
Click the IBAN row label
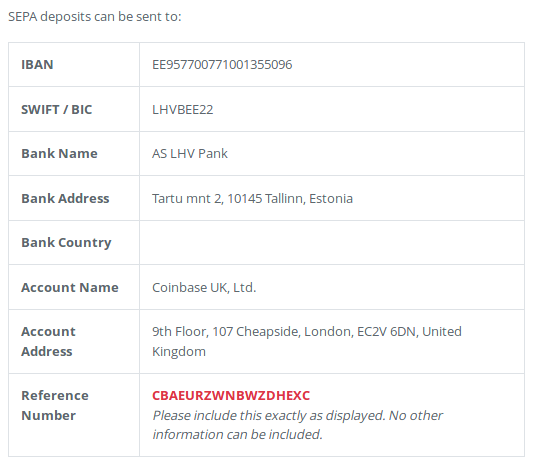pyautogui.click(x=37, y=65)
